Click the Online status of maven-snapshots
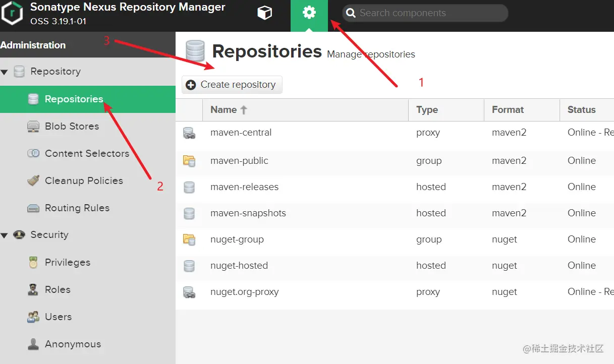Image resolution: width=614 pixels, height=364 pixels. [x=582, y=213]
